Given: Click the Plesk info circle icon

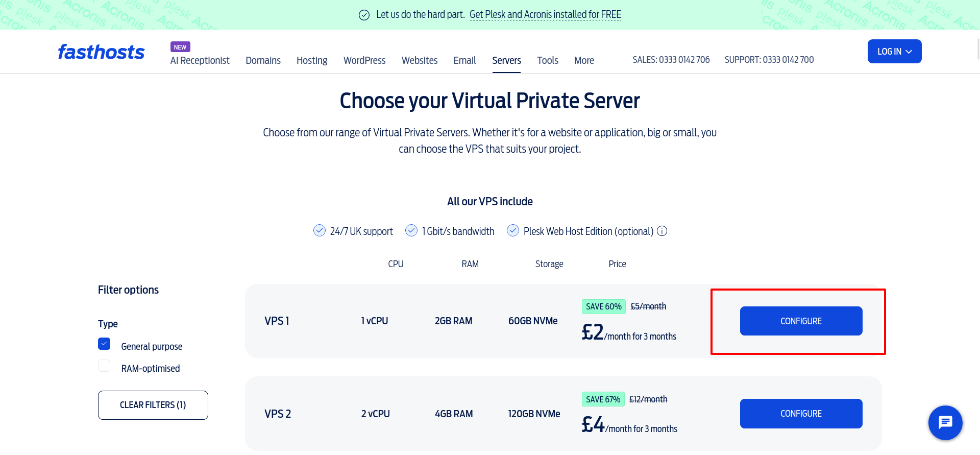Looking at the screenshot, I should pyautogui.click(x=662, y=231).
